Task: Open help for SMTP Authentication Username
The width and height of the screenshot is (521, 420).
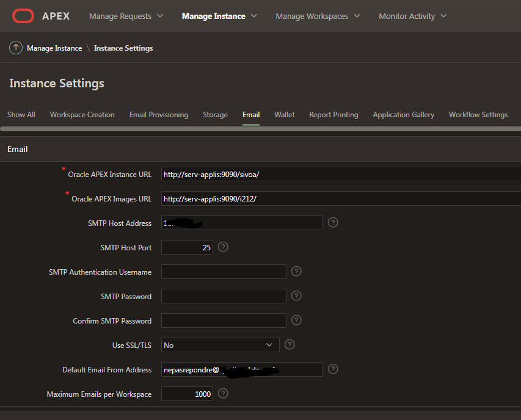Action: coord(296,271)
